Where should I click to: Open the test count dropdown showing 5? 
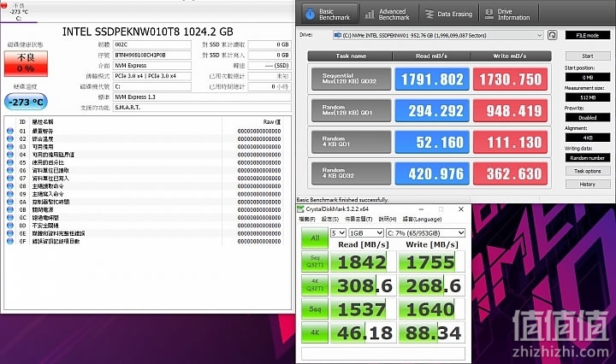click(338, 233)
